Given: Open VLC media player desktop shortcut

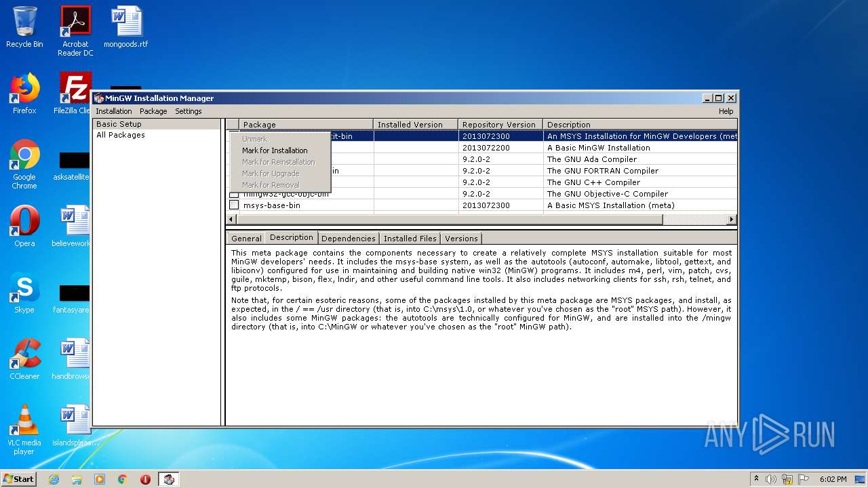Looking at the screenshot, I should pos(24,430).
